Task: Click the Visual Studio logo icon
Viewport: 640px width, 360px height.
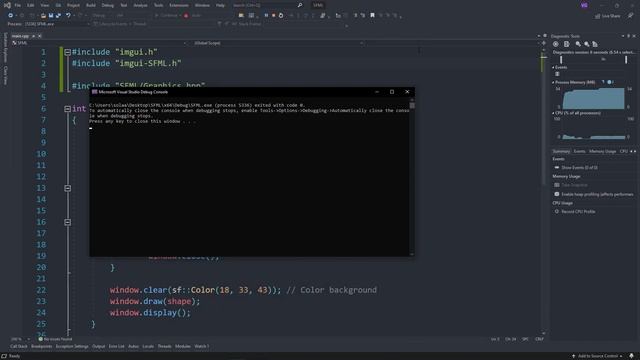Action: tap(7, 5)
